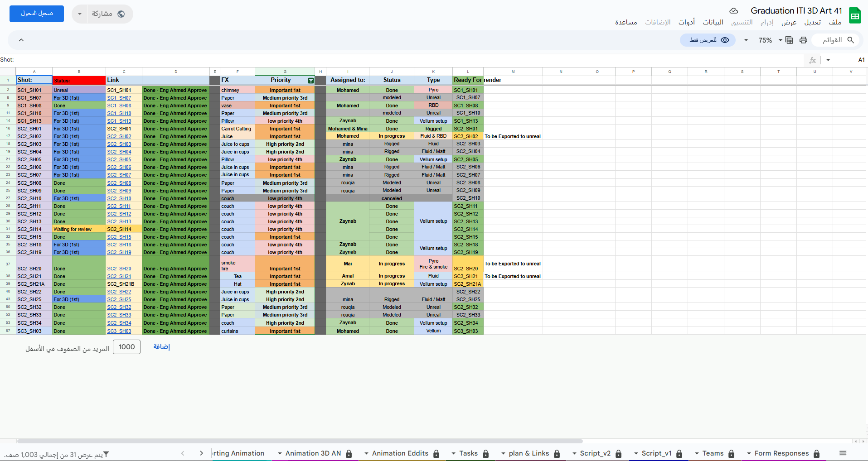Toggle the Priority column filter icon
Viewport: 868px width, 461px height.
tap(310, 81)
